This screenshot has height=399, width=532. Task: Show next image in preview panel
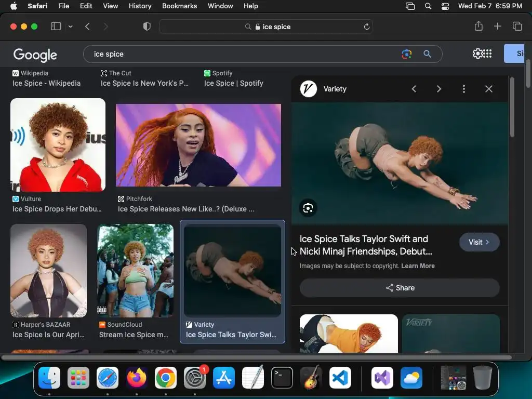pyautogui.click(x=438, y=89)
